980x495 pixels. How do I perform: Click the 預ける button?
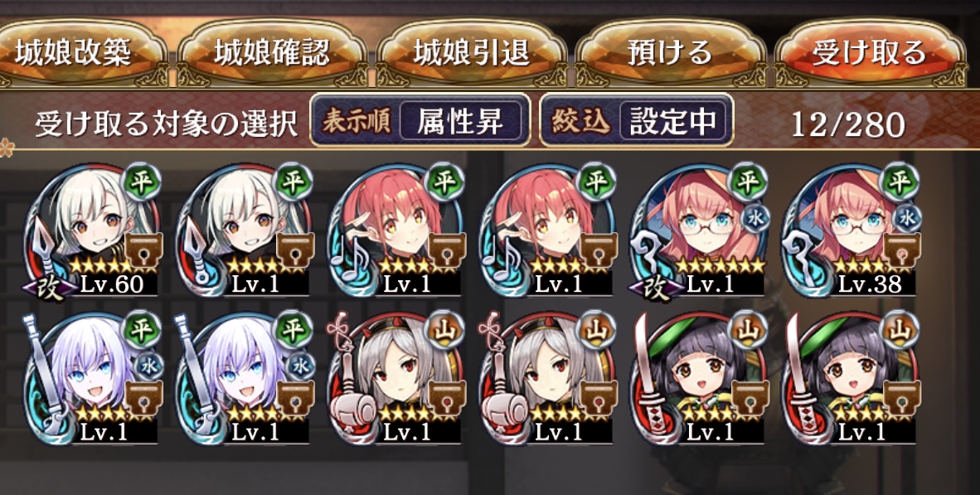point(670,54)
